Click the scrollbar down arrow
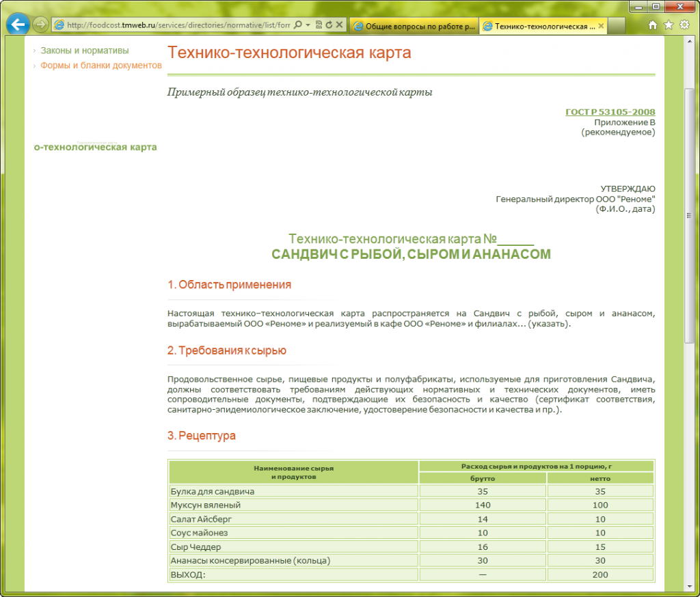 [690, 587]
